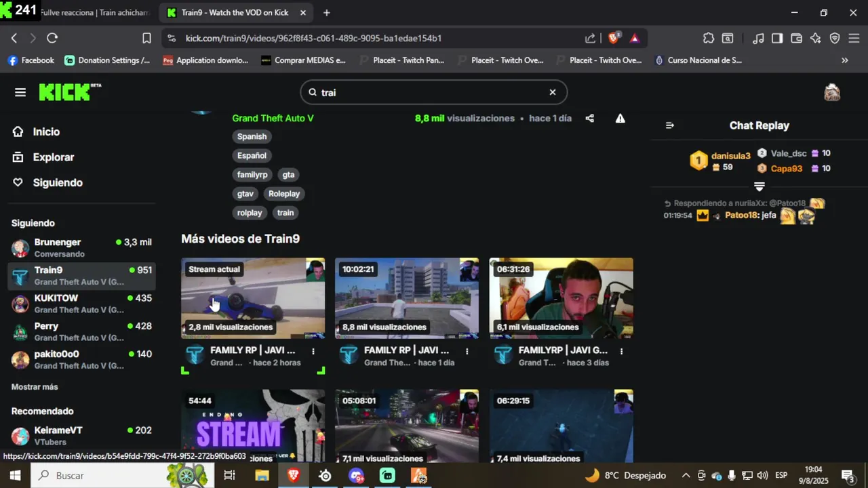Select the Roleplay tag
868x488 pixels.
click(x=283, y=193)
